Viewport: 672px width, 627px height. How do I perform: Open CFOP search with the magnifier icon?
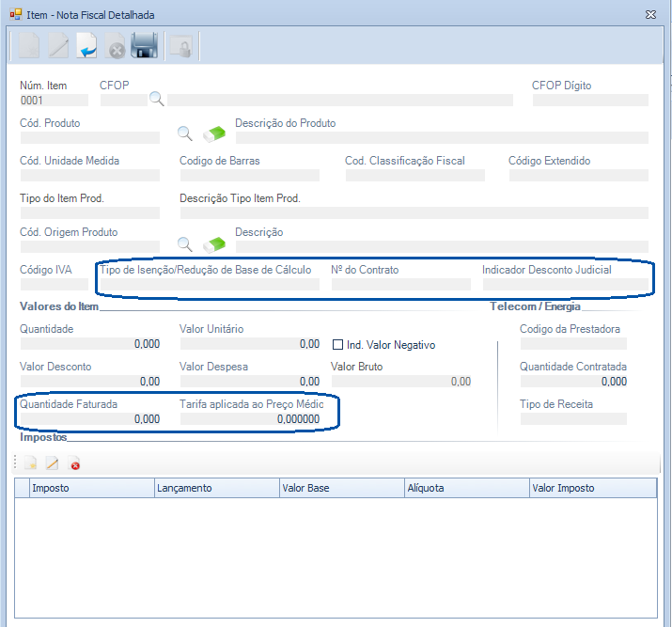(x=157, y=99)
